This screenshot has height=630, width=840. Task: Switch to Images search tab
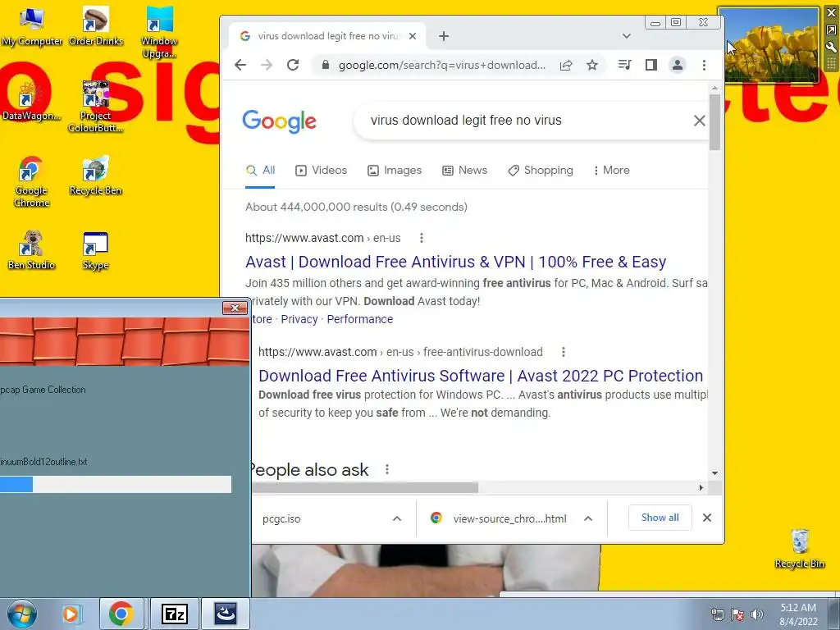coord(395,171)
